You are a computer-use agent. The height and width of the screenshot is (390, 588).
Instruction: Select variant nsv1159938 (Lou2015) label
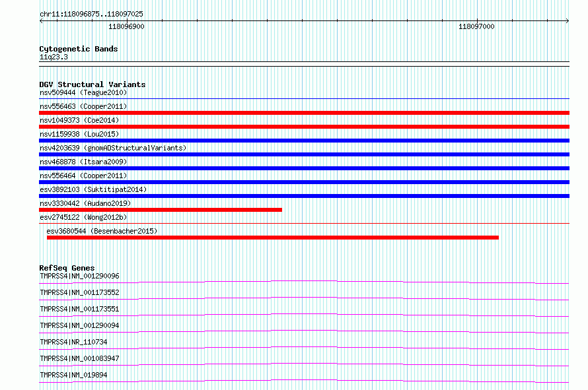[79, 134]
